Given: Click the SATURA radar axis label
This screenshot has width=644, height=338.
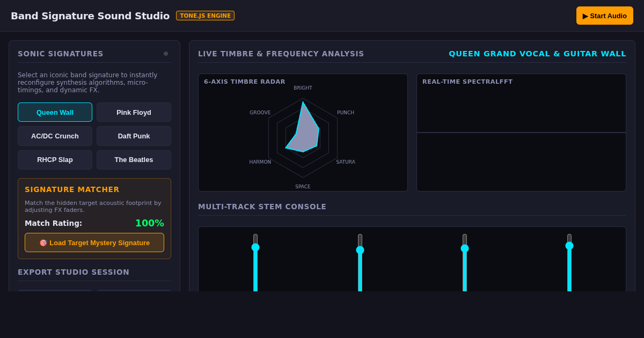Looking at the screenshot, I should [346, 162].
